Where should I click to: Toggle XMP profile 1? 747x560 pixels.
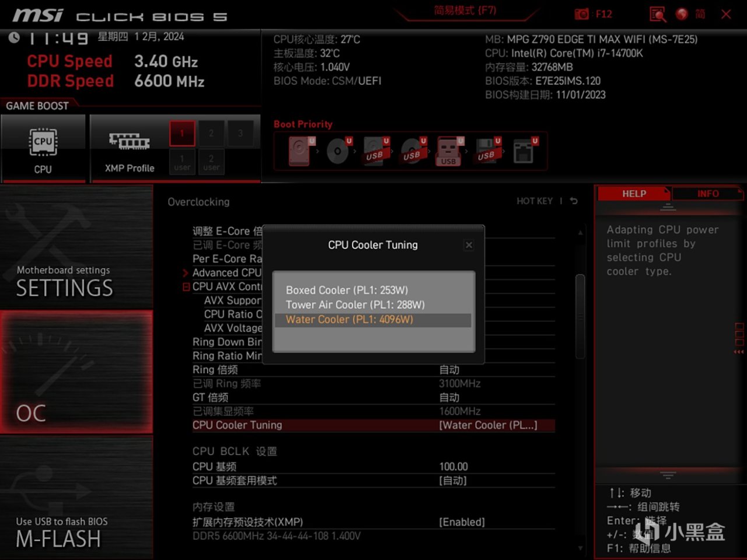pos(181,133)
